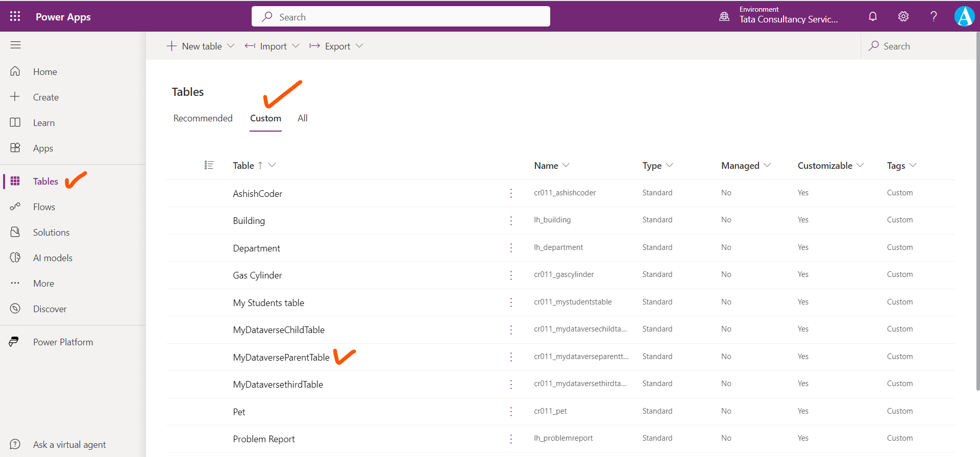Open the notifications bell
This screenshot has height=457, width=980.
pos(873,16)
